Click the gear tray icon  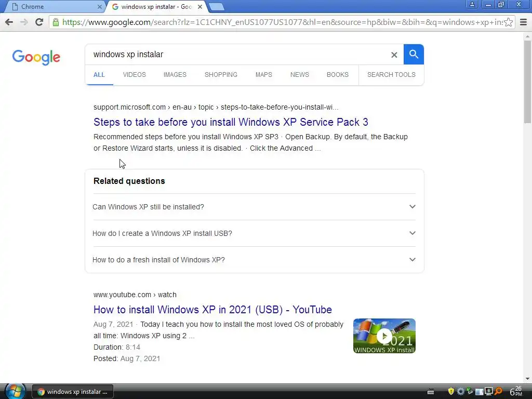tap(460, 392)
